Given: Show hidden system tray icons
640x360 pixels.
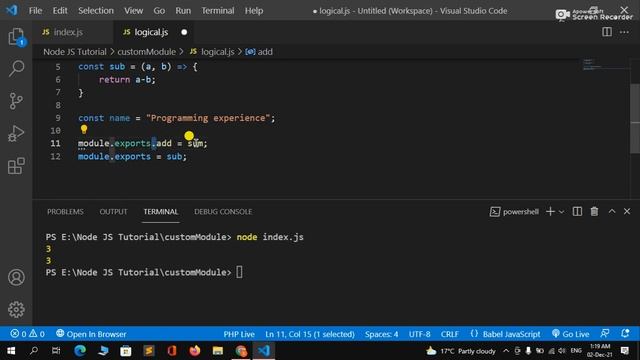Looking at the screenshot, I should click(x=506, y=351).
